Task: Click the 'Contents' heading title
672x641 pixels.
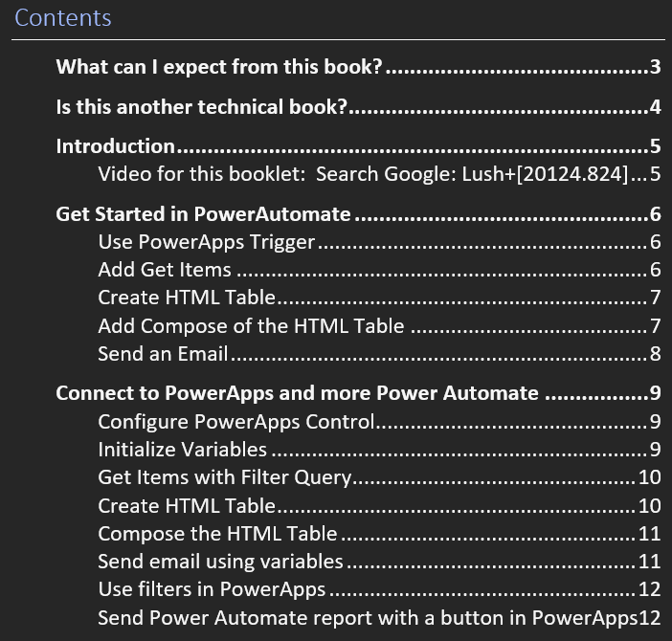Action: click(x=63, y=17)
